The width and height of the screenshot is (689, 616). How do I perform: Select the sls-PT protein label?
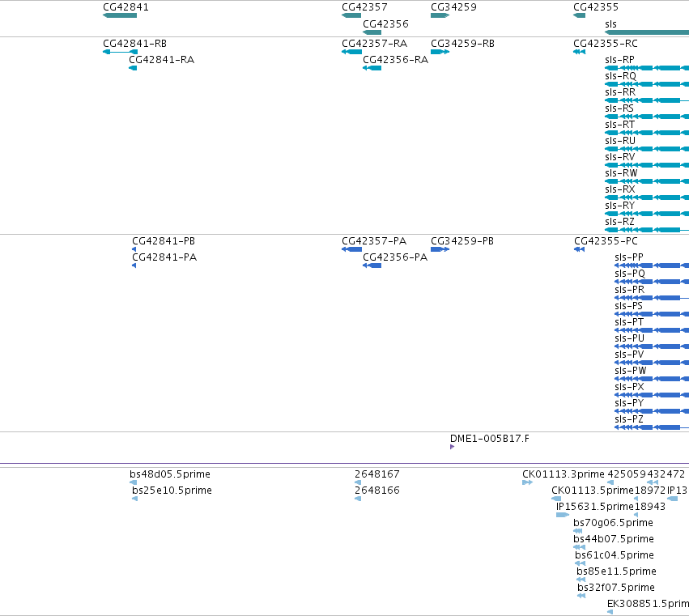click(x=629, y=322)
